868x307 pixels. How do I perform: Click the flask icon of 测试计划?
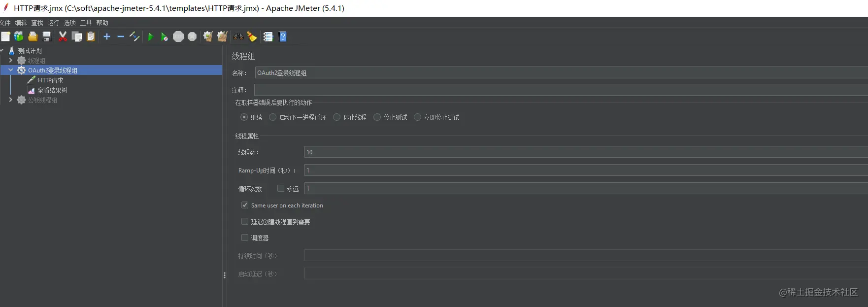click(x=12, y=51)
